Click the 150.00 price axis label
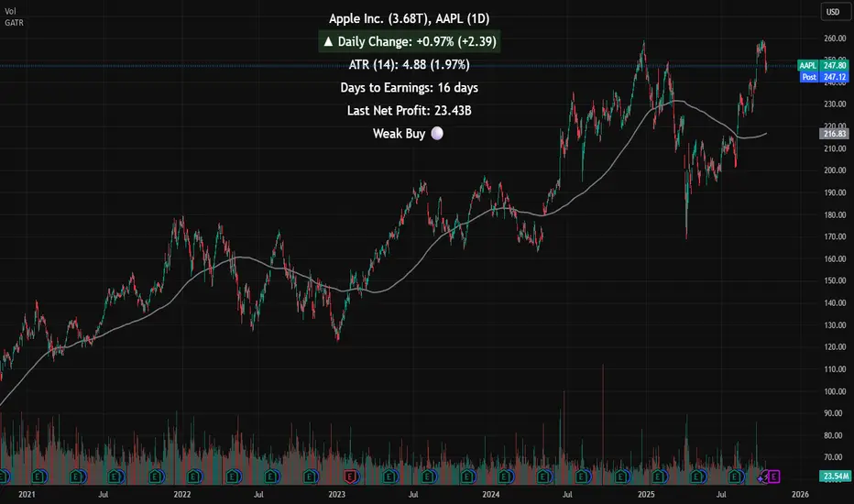 tap(835, 280)
